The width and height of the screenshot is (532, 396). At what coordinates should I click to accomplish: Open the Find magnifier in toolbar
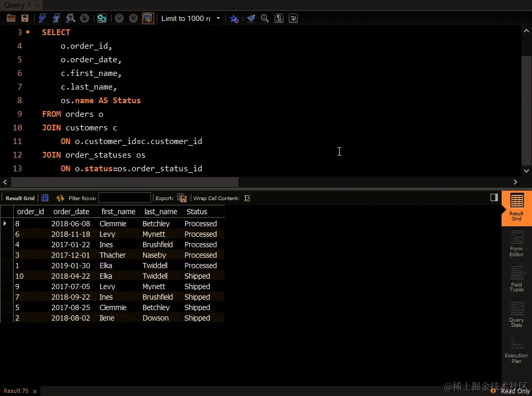tap(265, 18)
